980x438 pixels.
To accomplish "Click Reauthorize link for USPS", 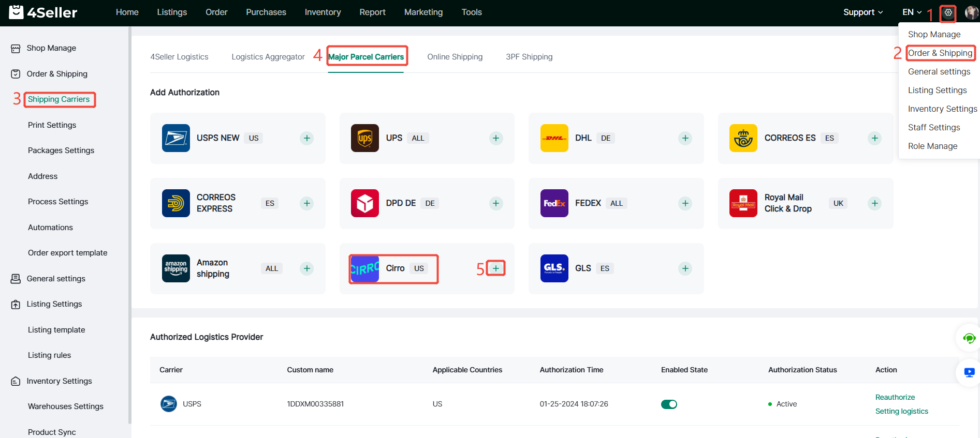I will coord(895,397).
